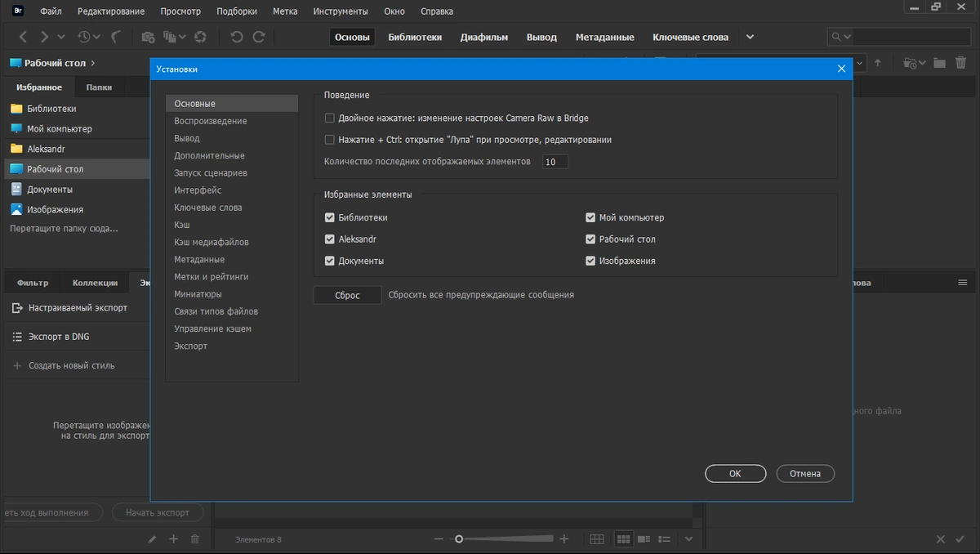Uncheck Aleksandr favorite checkbox
Screen dimensions: 980x554
point(330,239)
